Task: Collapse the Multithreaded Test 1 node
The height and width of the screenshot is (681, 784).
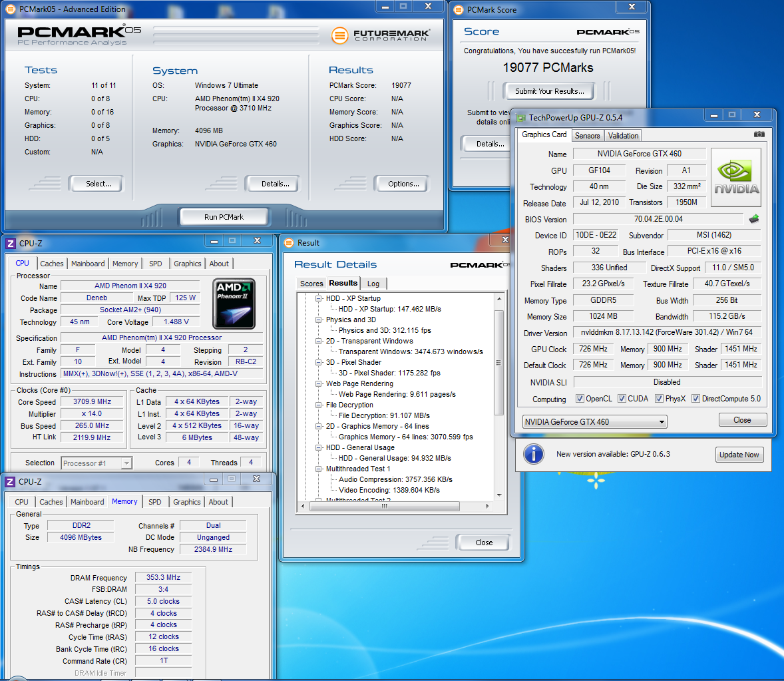Action: coord(319,469)
